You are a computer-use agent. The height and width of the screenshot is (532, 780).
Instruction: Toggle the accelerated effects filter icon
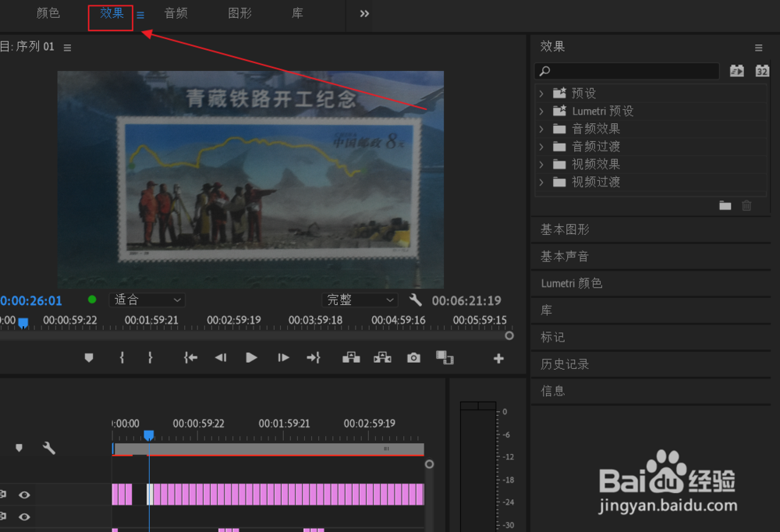(737, 71)
